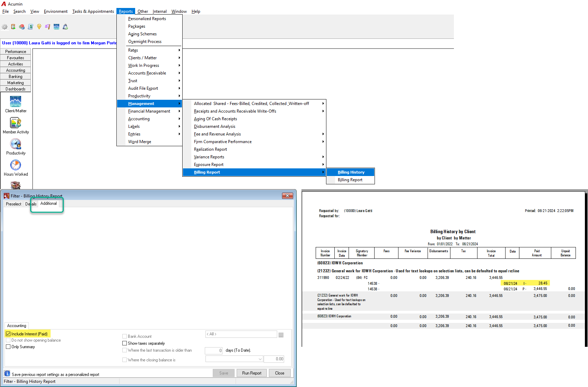Expand the Accounts Receivable submenu
This screenshot has width=588, height=387.
coord(149,73)
